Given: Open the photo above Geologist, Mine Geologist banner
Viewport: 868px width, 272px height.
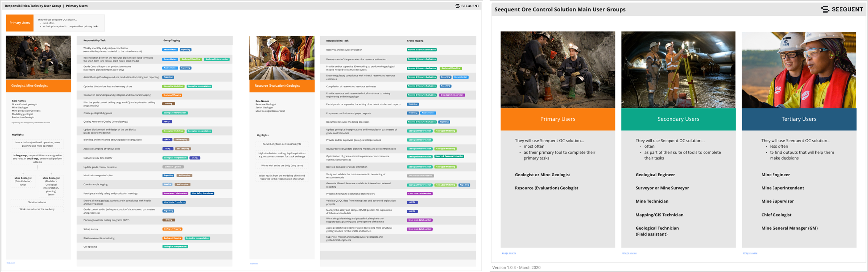Looking at the screenshot, I should 38,58.
